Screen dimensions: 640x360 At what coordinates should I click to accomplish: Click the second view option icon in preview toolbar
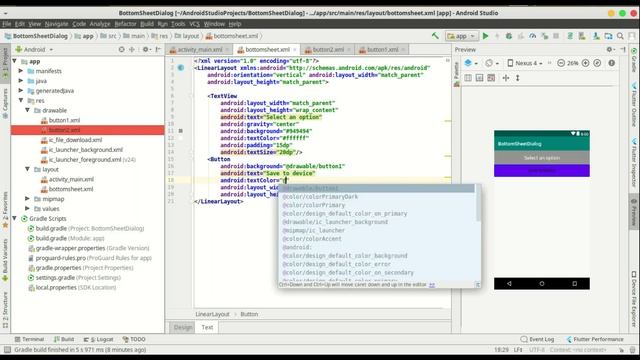(x=480, y=78)
